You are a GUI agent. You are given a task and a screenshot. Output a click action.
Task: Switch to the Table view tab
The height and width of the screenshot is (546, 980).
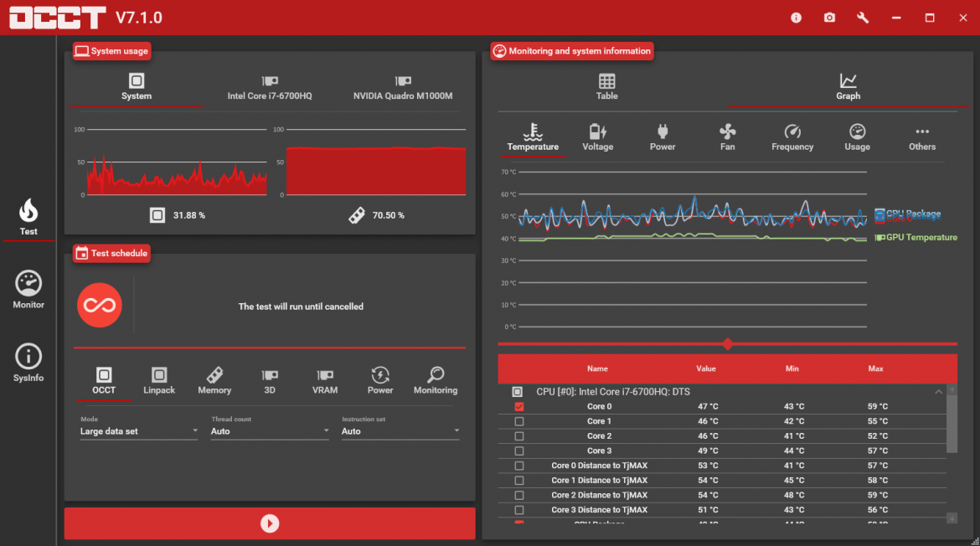click(x=607, y=86)
